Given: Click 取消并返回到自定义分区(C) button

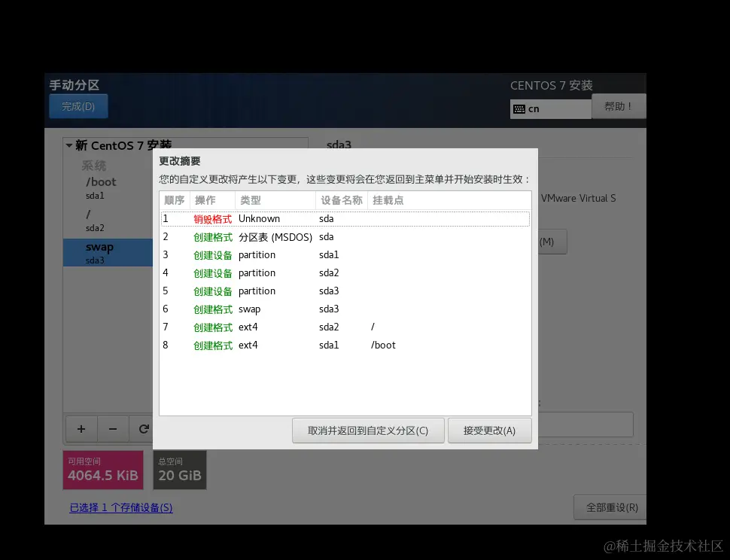Looking at the screenshot, I should (368, 431).
